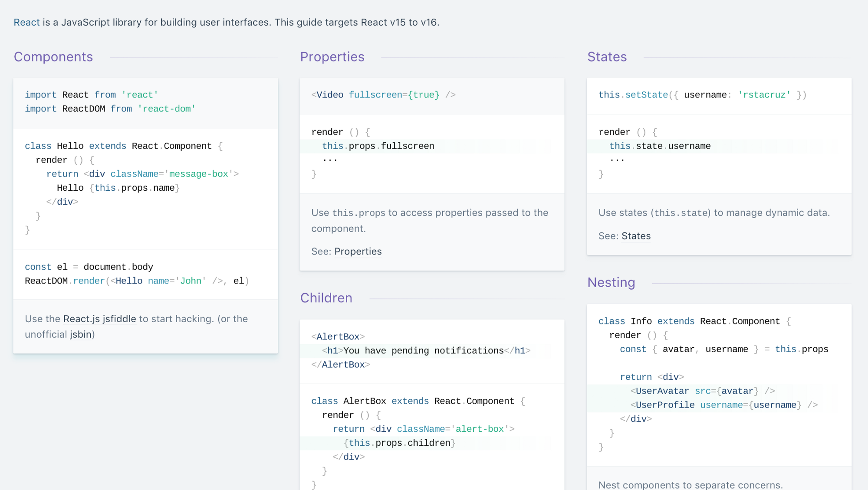
Task: Click the Children section heading
Action: 326,298
